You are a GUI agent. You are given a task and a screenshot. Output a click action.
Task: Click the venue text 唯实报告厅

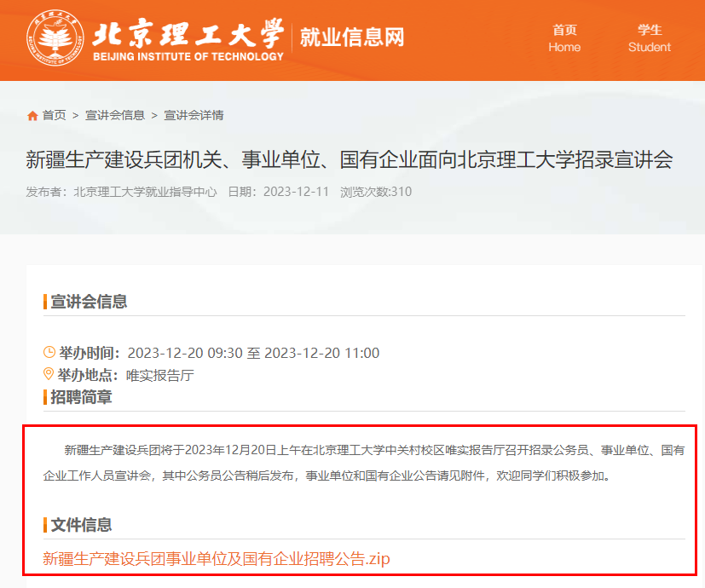[x=160, y=375]
